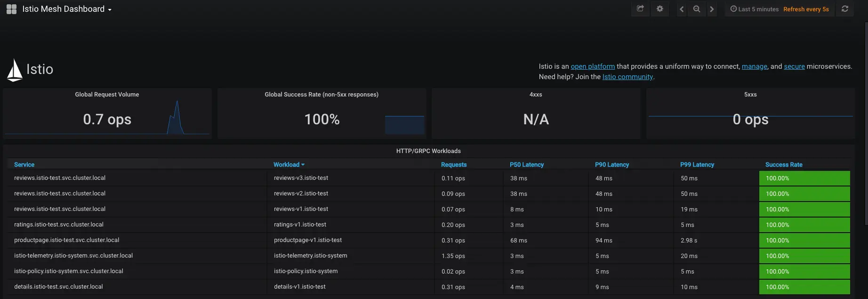Click the 2.98 s P99 latency value
This screenshot has height=299, width=868.
click(x=689, y=241)
